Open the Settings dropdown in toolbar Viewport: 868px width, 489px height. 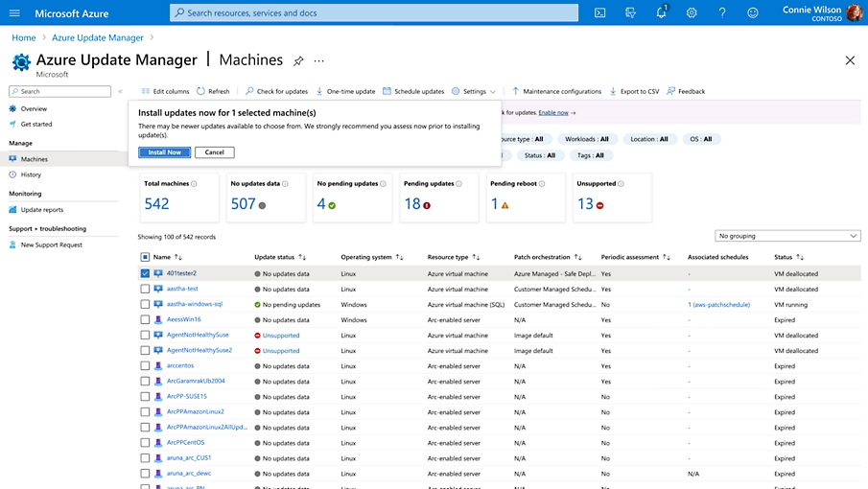(474, 91)
